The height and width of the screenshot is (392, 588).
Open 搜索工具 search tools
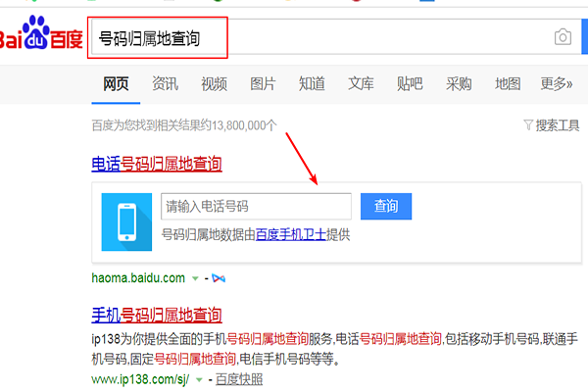pyautogui.click(x=558, y=125)
